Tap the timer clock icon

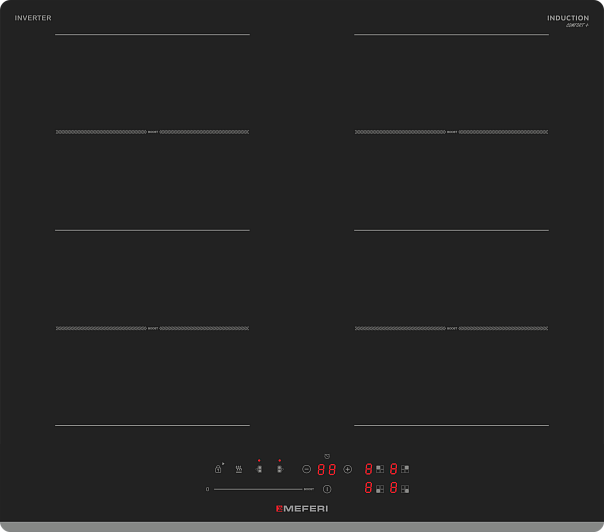(x=327, y=456)
